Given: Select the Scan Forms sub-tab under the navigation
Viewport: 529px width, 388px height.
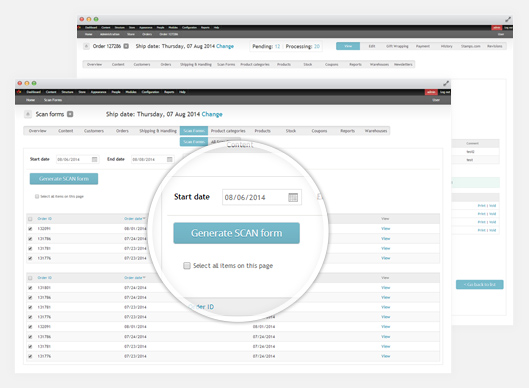Looking at the screenshot, I should [194, 142].
